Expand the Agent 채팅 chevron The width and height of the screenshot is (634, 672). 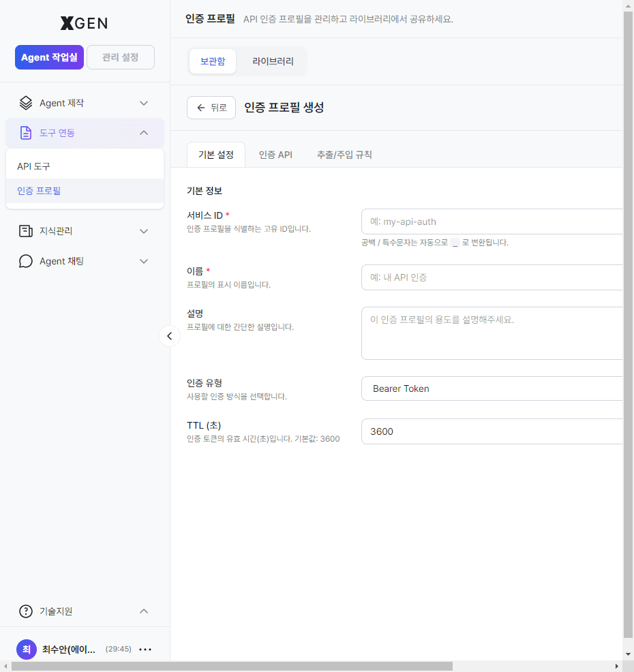point(144,261)
